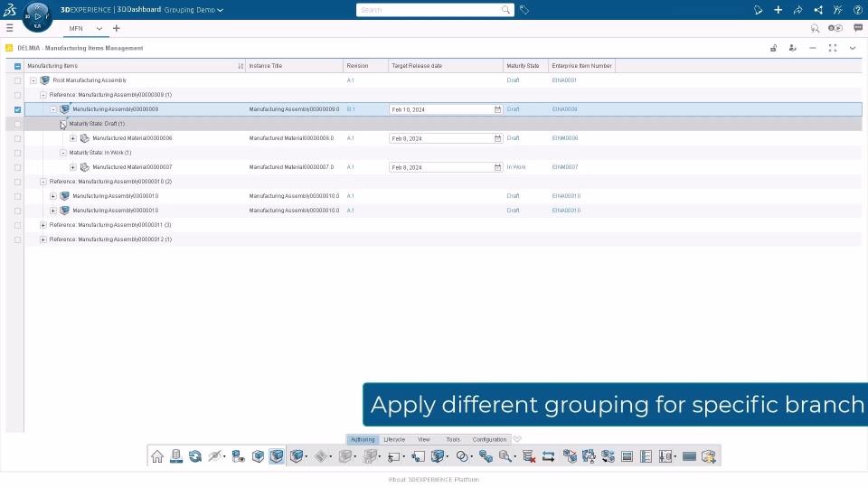Open notifications bell in top bar
This screenshot has height=488, width=868.
click(x=758, y=10)
